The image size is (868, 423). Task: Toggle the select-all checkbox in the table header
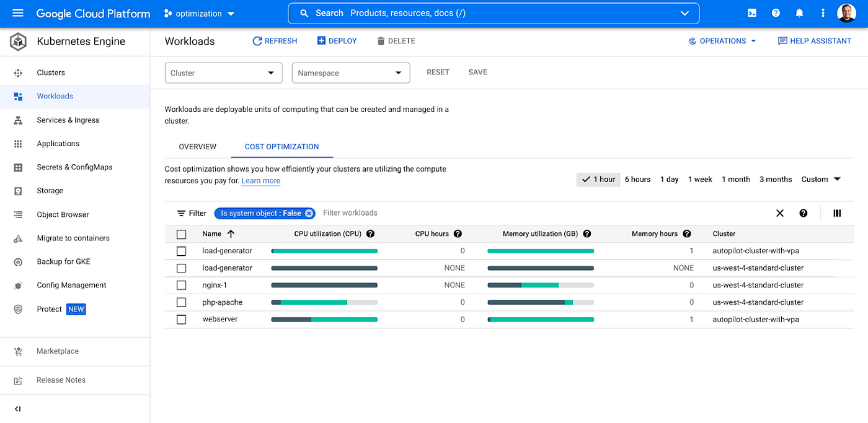[181, 234]
